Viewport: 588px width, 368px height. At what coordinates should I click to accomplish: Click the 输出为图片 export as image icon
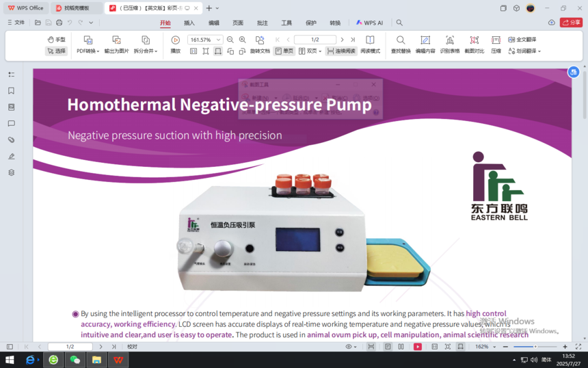point(116,40)
